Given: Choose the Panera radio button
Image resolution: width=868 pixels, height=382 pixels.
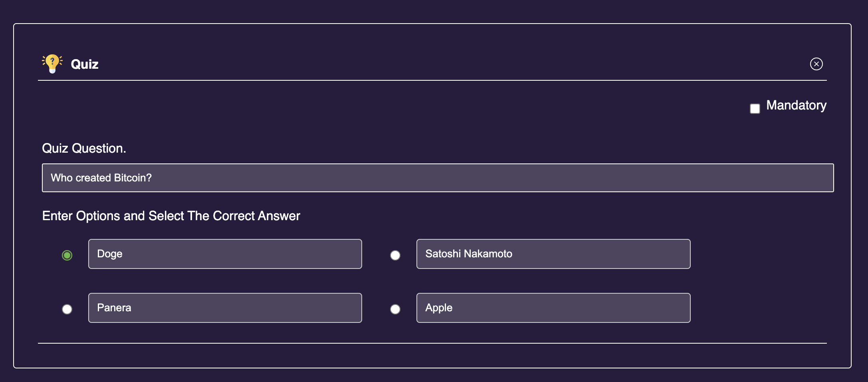Looking at the screenshot, I should 67,309.
